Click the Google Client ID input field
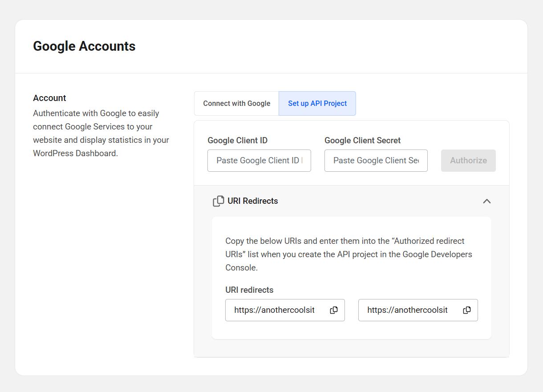This screenshot has height=392, width=543. point(259,161)
